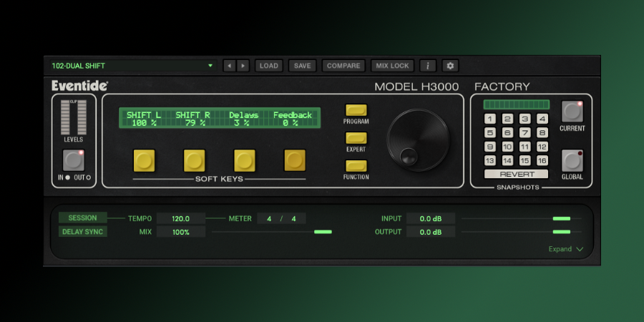Image resolution: width=644 pixels, height=322 pixels.
Task: Click the OUTPUT level slider handle
Action: pyautogui.click(x=562, y=232)
